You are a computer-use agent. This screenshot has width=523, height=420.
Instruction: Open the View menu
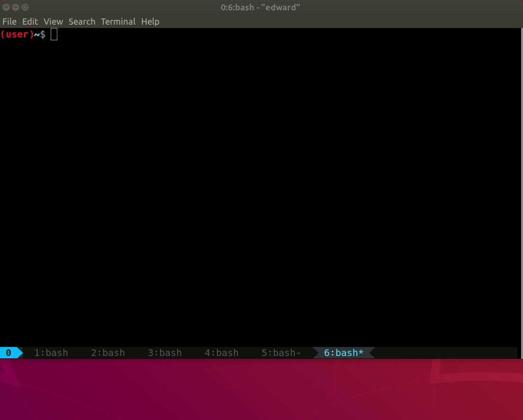point(53,22)
